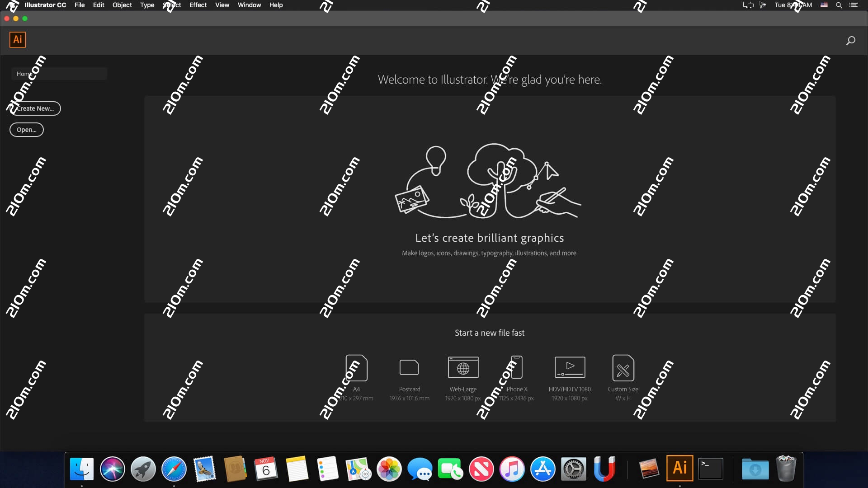Screen dimensions: 868x488
Task: Open Spotlight search from the menu bar
Action: tap(839, 5)
